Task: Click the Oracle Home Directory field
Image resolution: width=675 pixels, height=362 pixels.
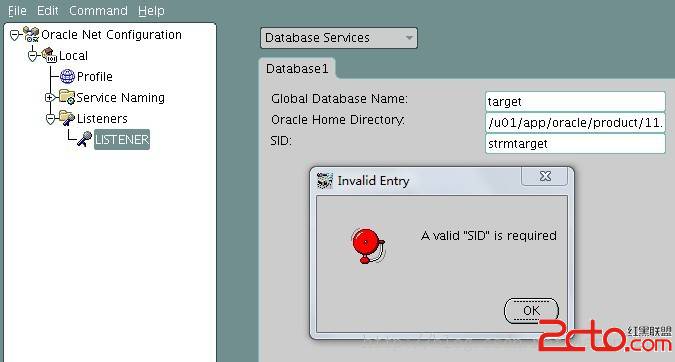Action: 575,123
